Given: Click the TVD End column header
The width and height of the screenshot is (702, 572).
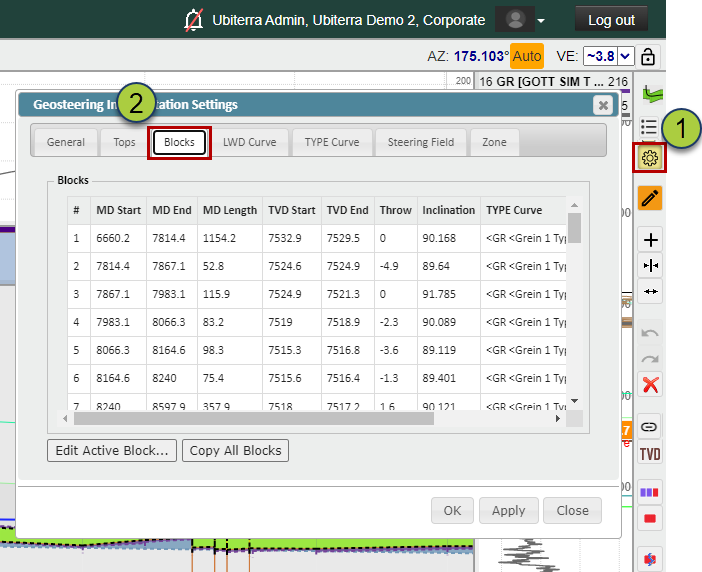Looking at the screenshot, I should pos(348,210).
